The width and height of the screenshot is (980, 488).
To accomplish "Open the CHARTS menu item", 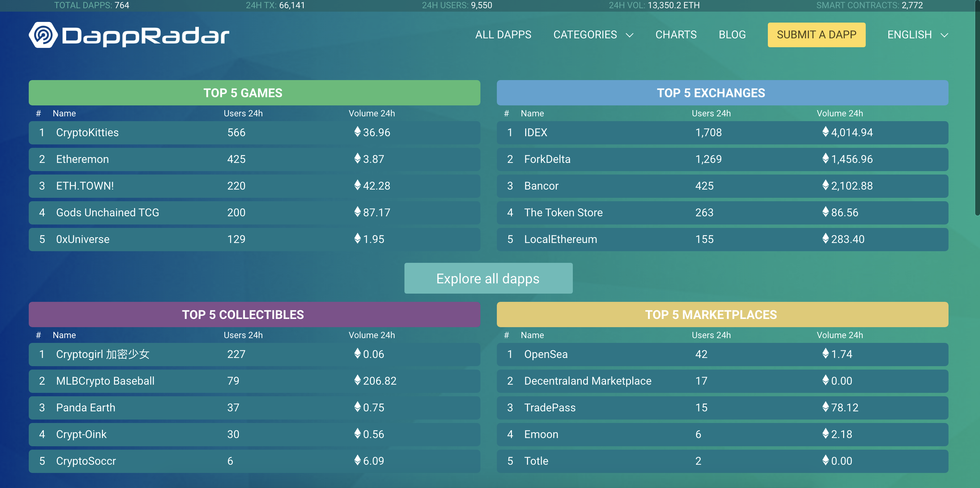I will 676,35.
